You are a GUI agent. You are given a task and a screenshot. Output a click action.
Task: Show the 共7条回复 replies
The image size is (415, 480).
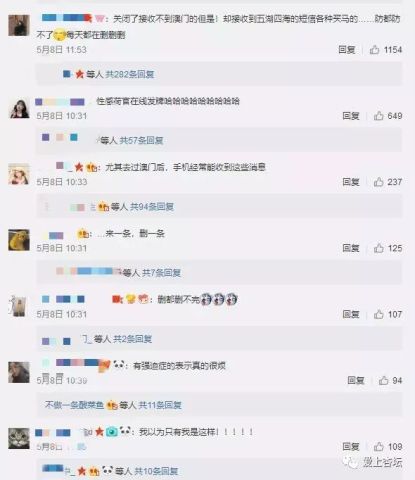pos(161,273)
